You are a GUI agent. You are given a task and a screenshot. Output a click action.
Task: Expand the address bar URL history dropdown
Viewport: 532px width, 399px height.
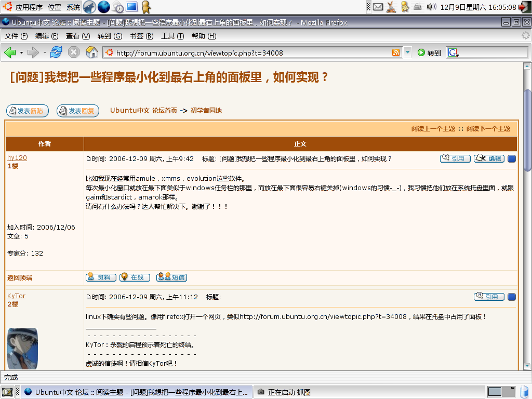(x=407, y=52)
